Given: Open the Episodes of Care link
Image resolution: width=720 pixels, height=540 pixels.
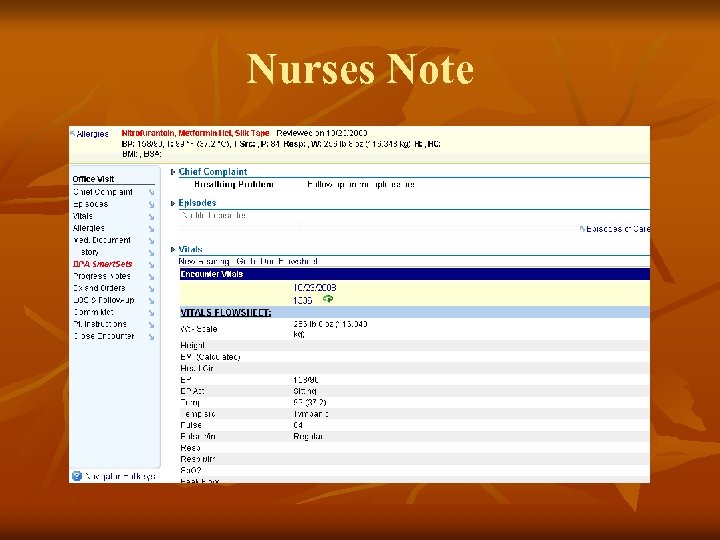Looking at the screenshot, I should 618,229.
